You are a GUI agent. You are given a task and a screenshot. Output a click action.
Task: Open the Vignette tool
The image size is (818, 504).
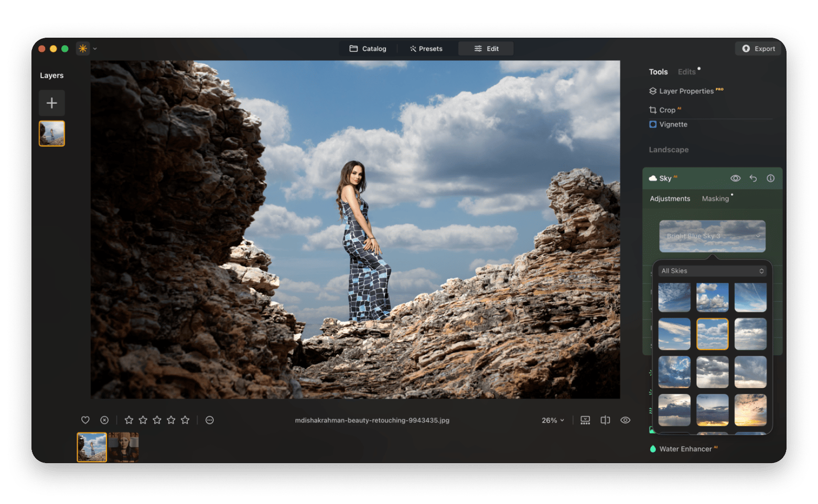(x=668, y=125)
